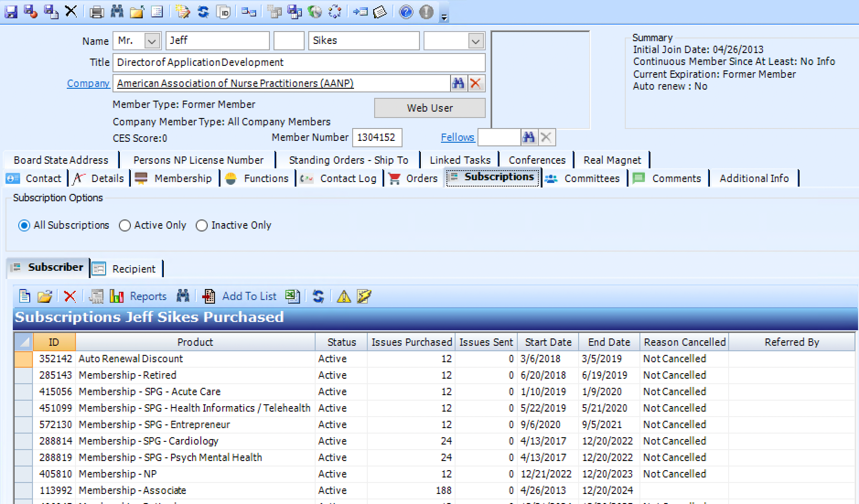Search companies using binoculars beside Company field
The image size is (859, 504).
coord(458,83)
